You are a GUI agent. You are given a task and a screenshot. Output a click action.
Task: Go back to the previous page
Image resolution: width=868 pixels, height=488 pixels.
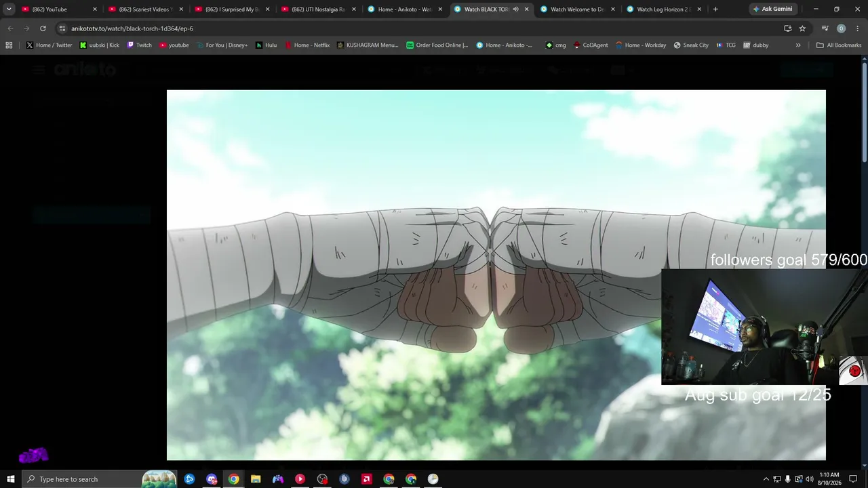(x=10, y=28)
